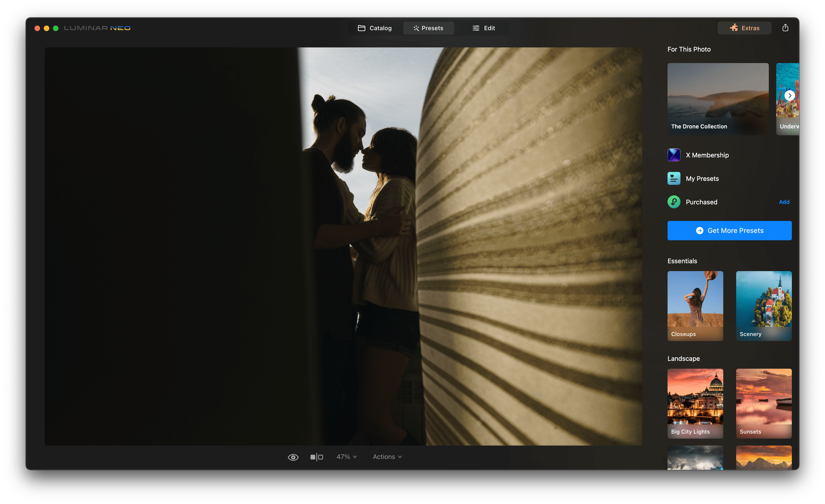Click the X Membership icon
This screenshot has height=504, width=825.
pyautogui.click(x=674, y=155)
